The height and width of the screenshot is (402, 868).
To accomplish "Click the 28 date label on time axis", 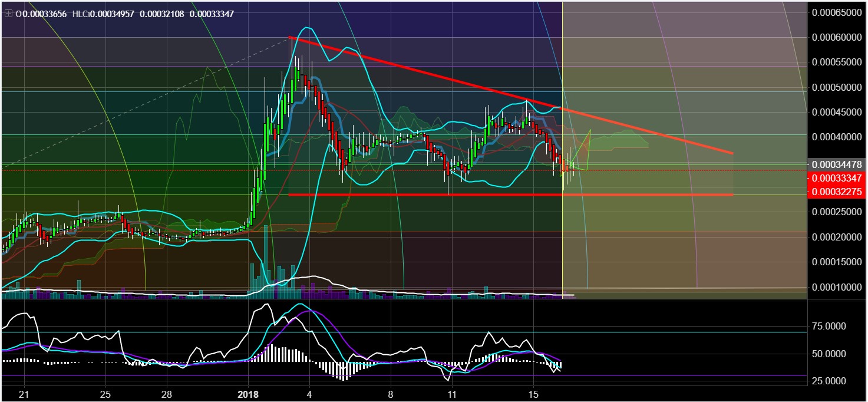I will coord(167,394).
